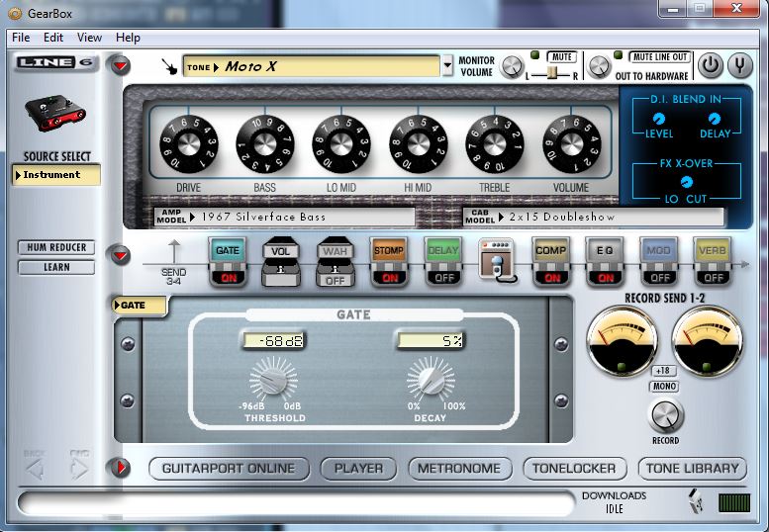Toggle the monitor MUTE button
The width and height of the screenshot is (769, 532).
tap(561, 56)
